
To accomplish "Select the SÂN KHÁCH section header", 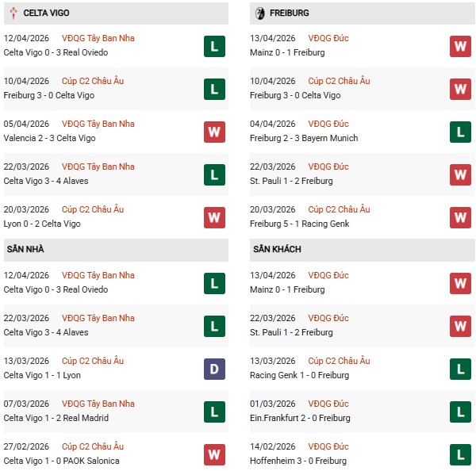I will pyautogui.click(x=277, y=249).
